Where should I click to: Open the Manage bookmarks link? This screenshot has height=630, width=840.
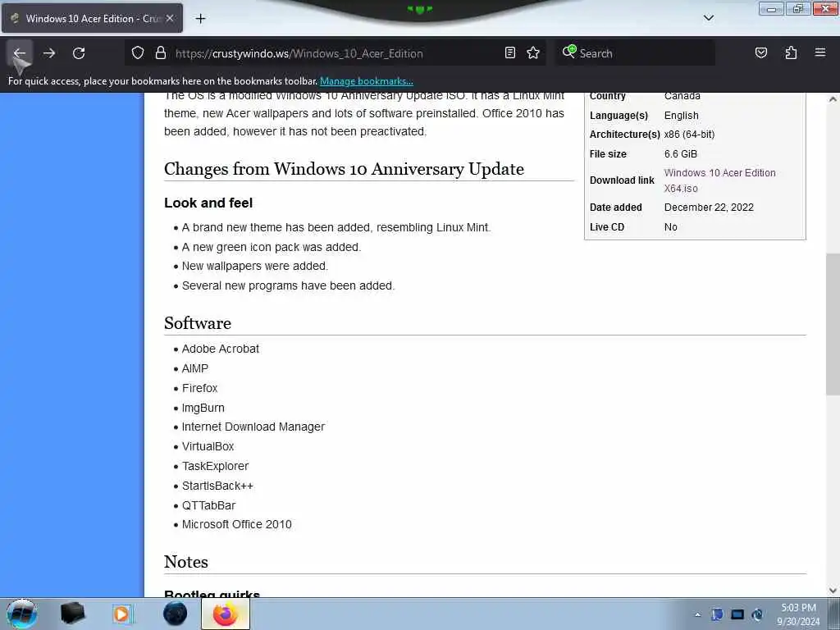tap(367, 81)
